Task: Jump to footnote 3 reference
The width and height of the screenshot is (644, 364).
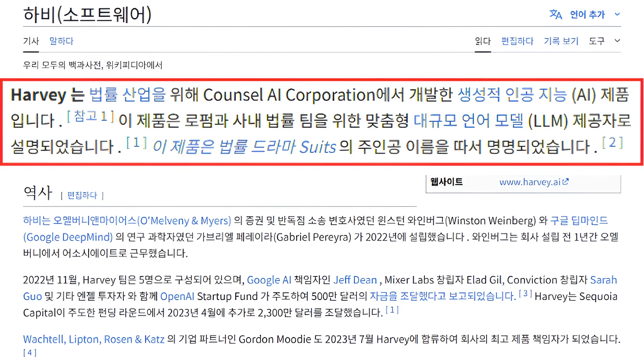Action: coord(525,293)
